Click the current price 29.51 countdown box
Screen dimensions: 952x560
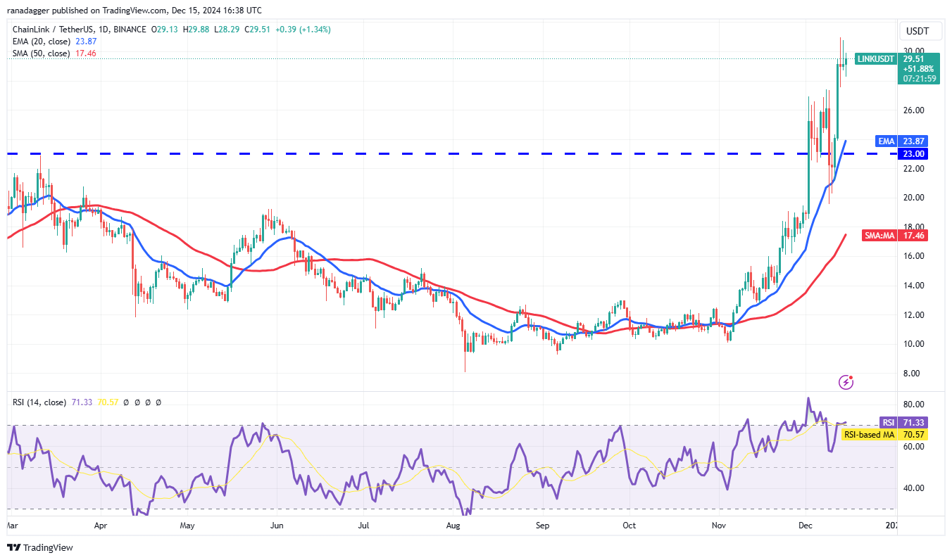point(917,69)
